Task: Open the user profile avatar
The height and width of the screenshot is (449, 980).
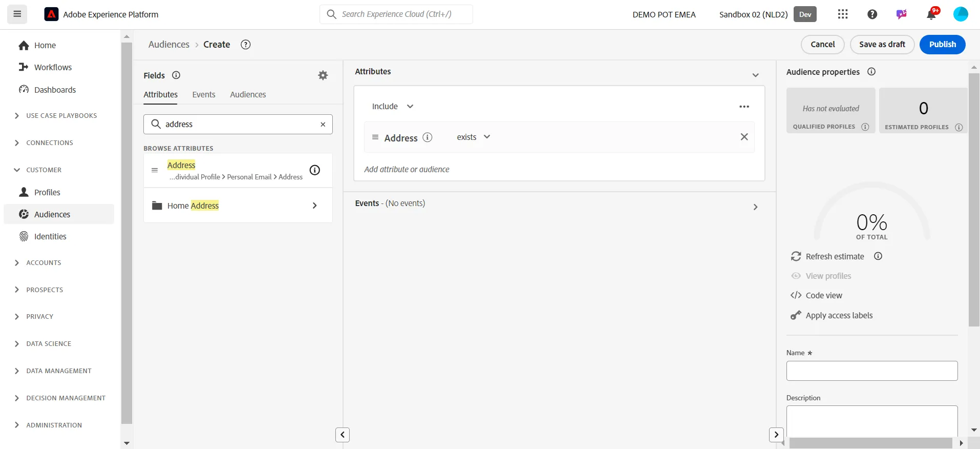Action: click(x=961, y=14)
